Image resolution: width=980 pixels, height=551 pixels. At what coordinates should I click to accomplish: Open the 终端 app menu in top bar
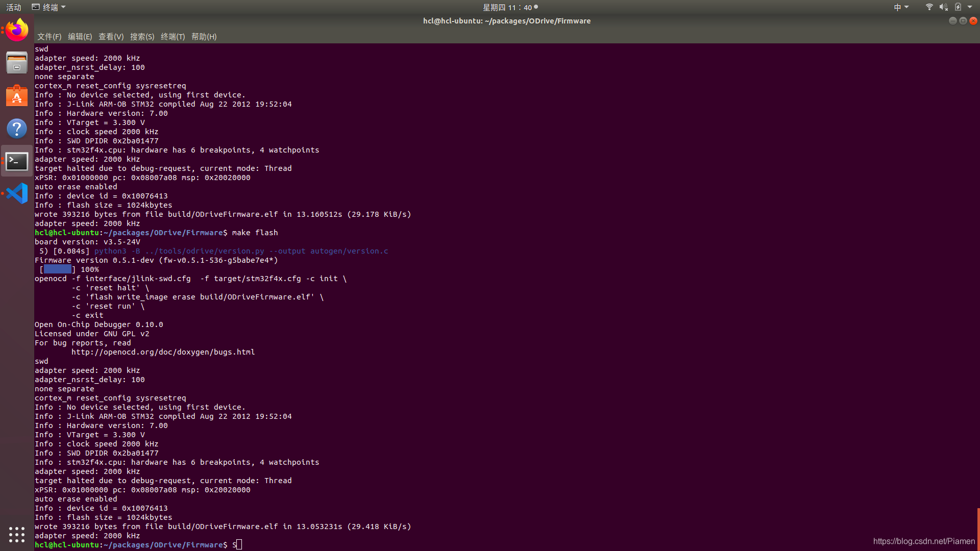pyautogui.click(x=49, y=7)
